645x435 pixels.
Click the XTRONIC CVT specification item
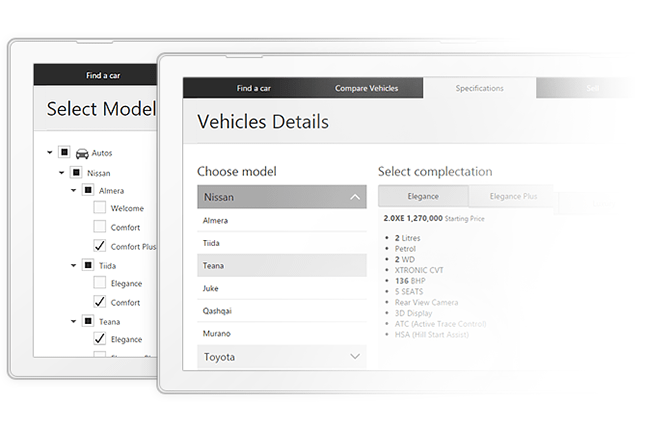[x=419, y=270]
